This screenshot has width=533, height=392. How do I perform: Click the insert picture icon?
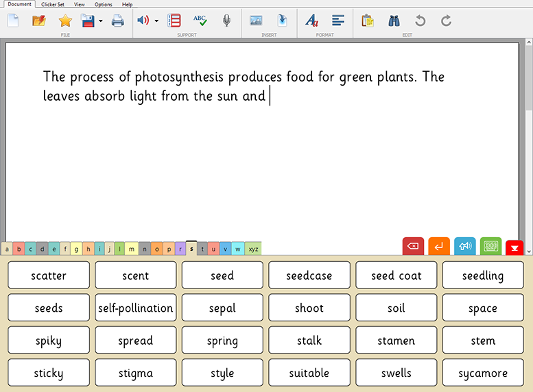[256, 21]
